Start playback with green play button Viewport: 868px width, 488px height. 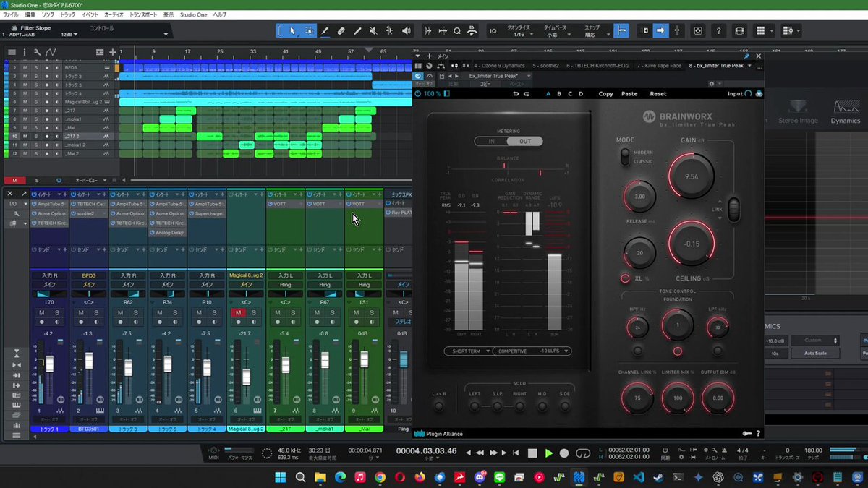pyautogui.click(x=549, y=453)
